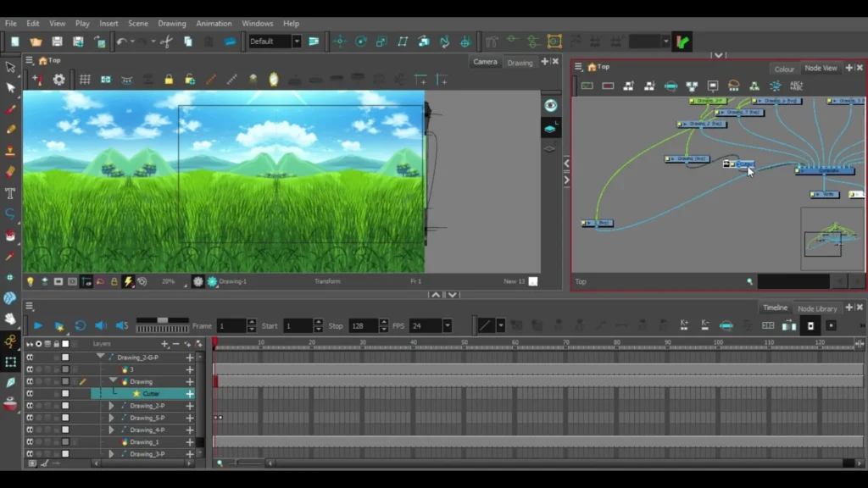Click the Stop frame input field
The height and width of the screenshot is (488, 868).
pos(364,326)
